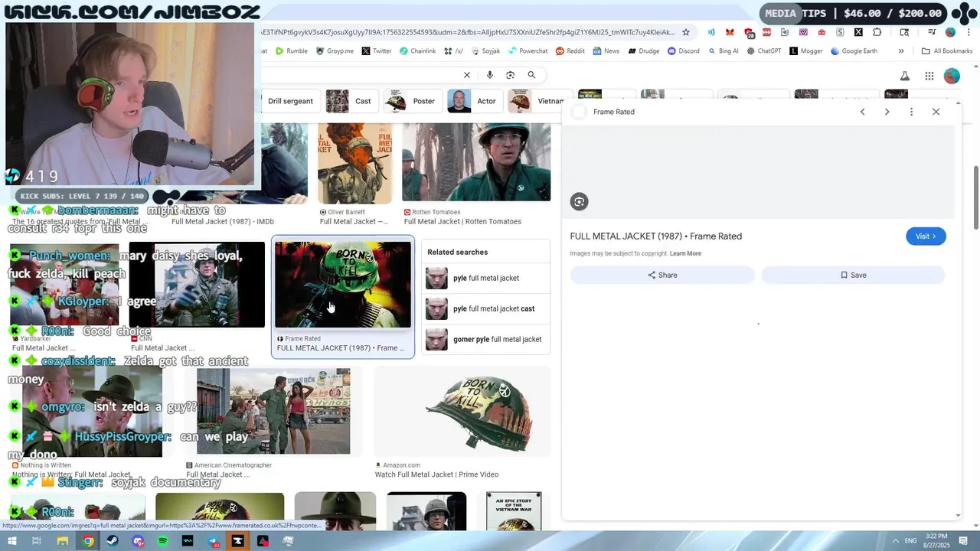Open the Twitter bookmark
This screenshot has height=551, width=980.
tap(377, 51)
